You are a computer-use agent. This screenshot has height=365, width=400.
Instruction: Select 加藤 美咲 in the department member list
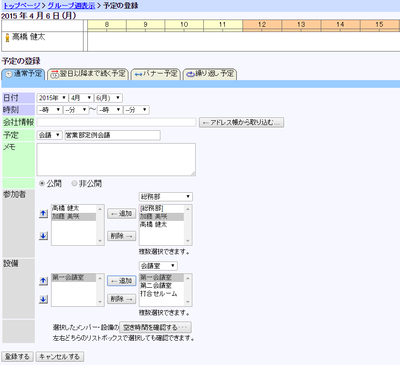click(161, 217)
